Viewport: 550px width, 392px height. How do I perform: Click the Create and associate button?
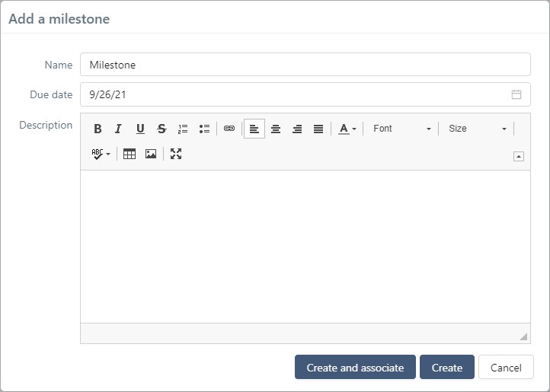pyautogui.click(x=355, y=368)
